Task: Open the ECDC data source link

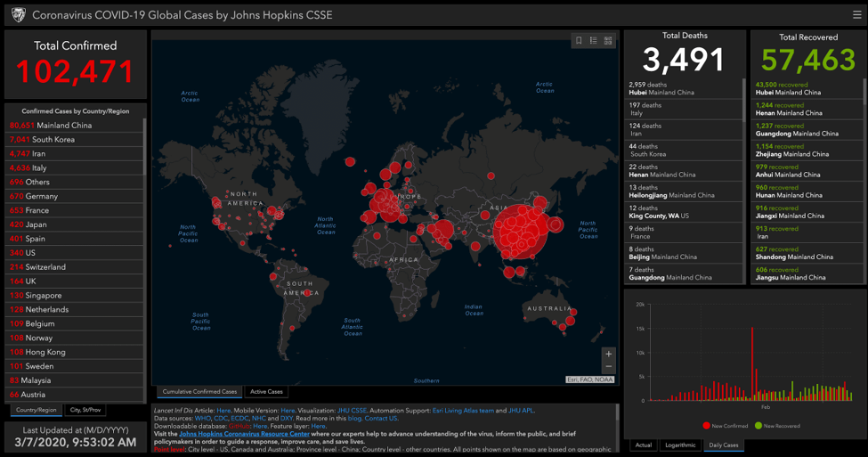Action: pos(239,418)
